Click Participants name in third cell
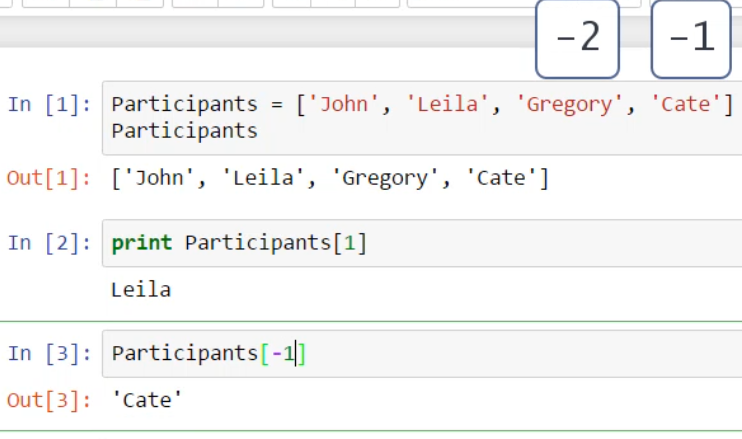The image size is (742, 439). 184,353
